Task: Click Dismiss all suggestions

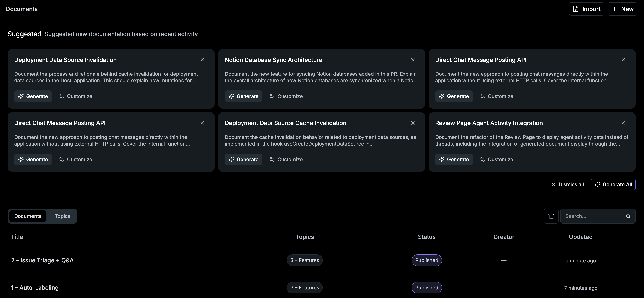Action: pos(567,185)
